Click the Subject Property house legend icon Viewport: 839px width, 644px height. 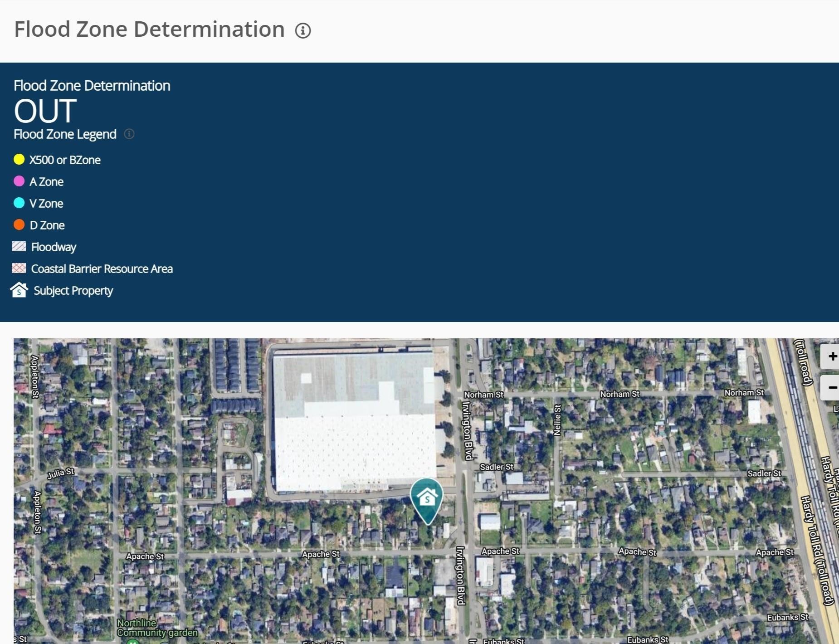coord(19,290)
